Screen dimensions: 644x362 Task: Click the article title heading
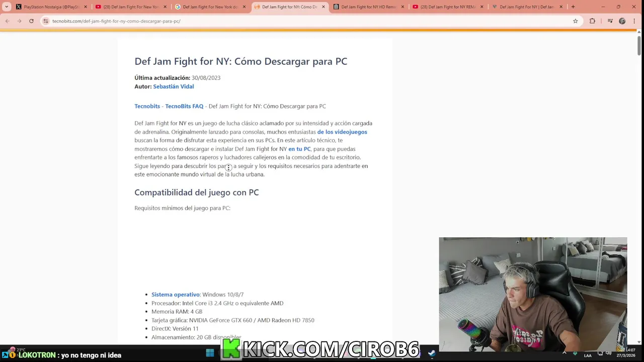tap(240, 61)
